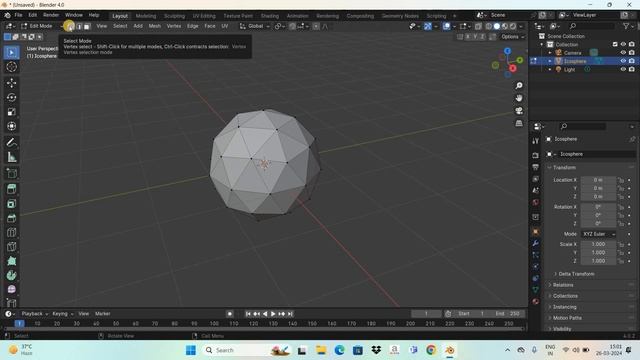Open the Object properties orange square tab

click(536, 232)
